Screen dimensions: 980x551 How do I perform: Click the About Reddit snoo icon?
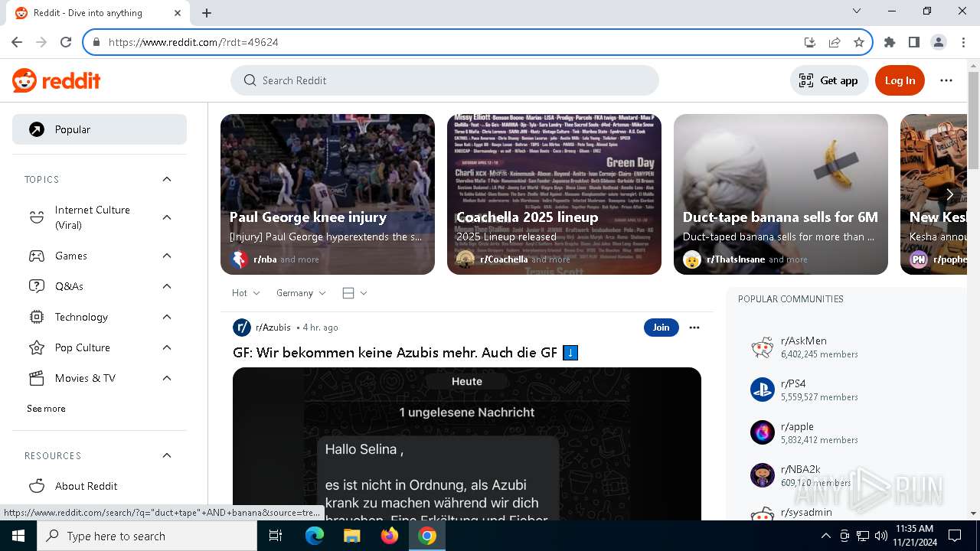pyautogui.click(x=37, y=486)
